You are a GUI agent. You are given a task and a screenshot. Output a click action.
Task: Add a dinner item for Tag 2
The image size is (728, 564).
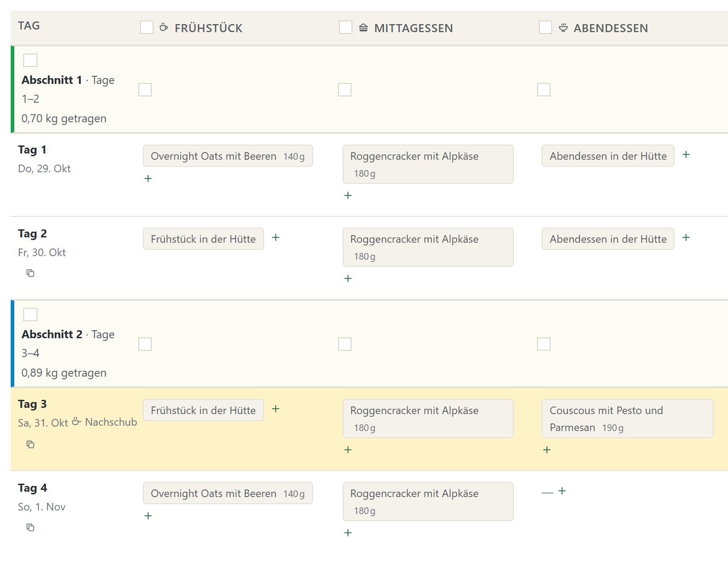tap(686, 237)
